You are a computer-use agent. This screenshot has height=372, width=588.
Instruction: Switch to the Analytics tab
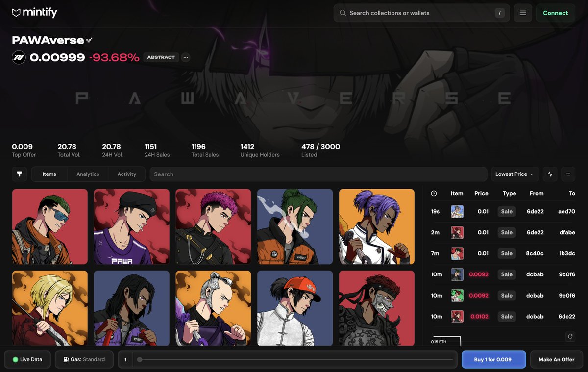88,174
